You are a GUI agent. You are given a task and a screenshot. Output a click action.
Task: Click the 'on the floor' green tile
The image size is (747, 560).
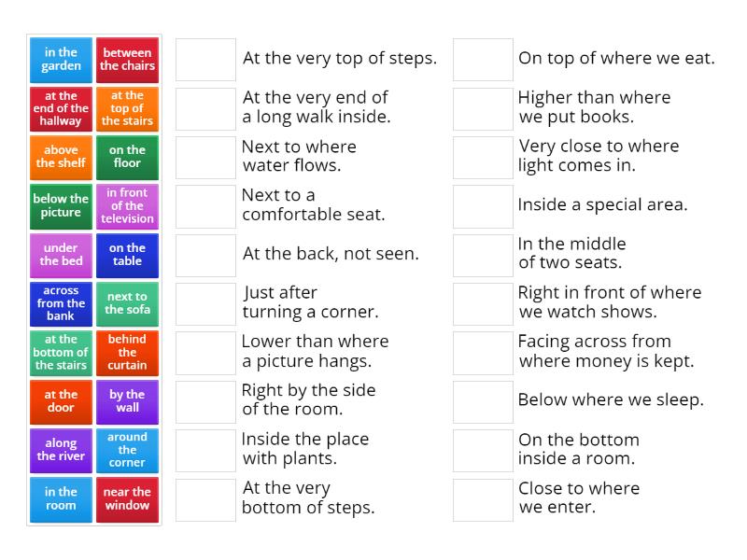point(128,157)
